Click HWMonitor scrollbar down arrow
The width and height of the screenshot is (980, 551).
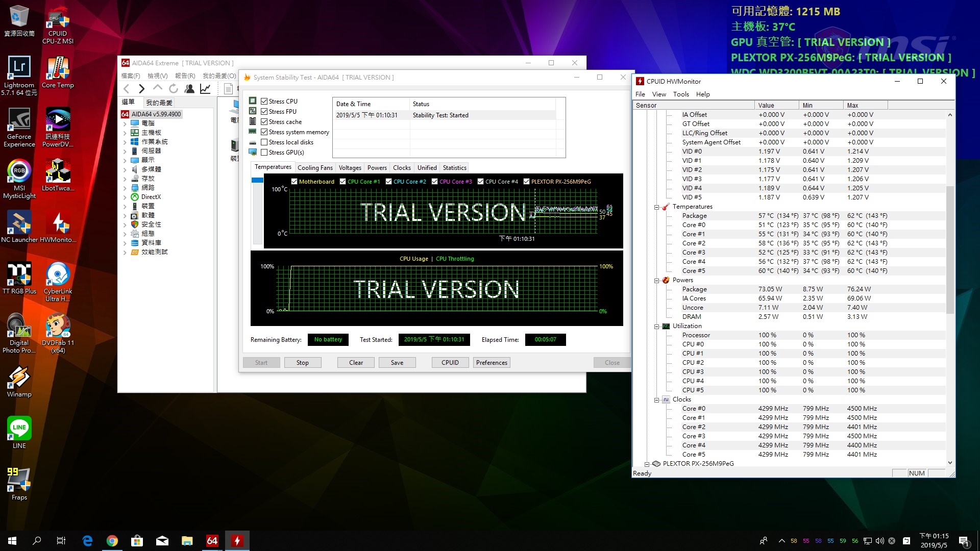950,463
